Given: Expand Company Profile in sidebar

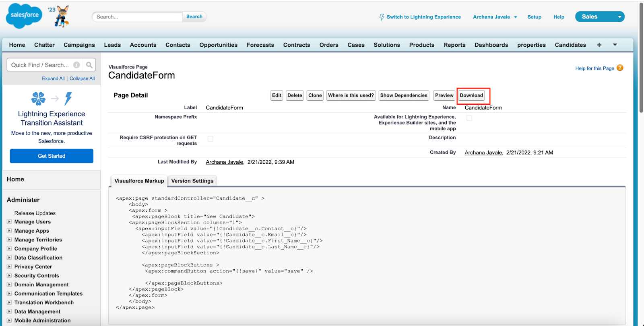Looking at the screenshot, I should 9,249.
